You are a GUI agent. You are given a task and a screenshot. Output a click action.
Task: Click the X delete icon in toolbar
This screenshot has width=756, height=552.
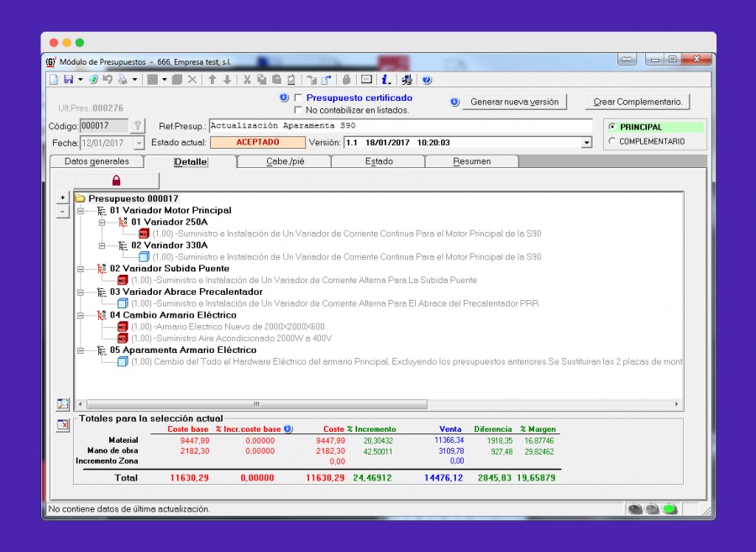[x=192, y=80]
